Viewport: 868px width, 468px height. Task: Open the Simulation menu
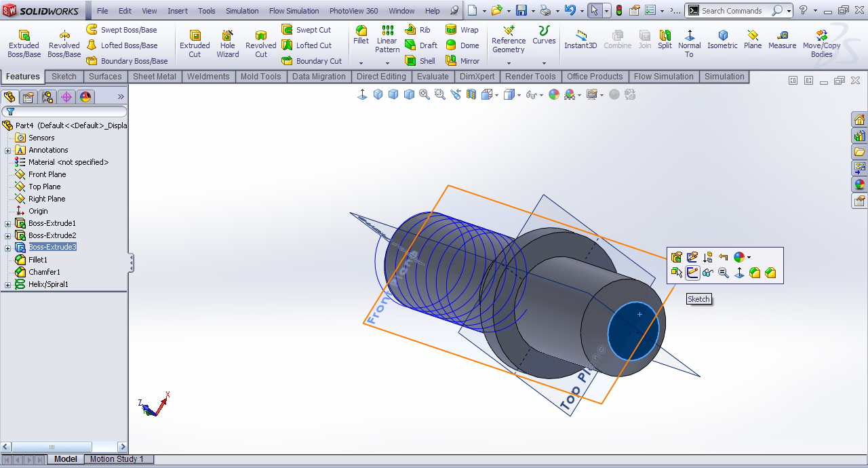[242, 11]
